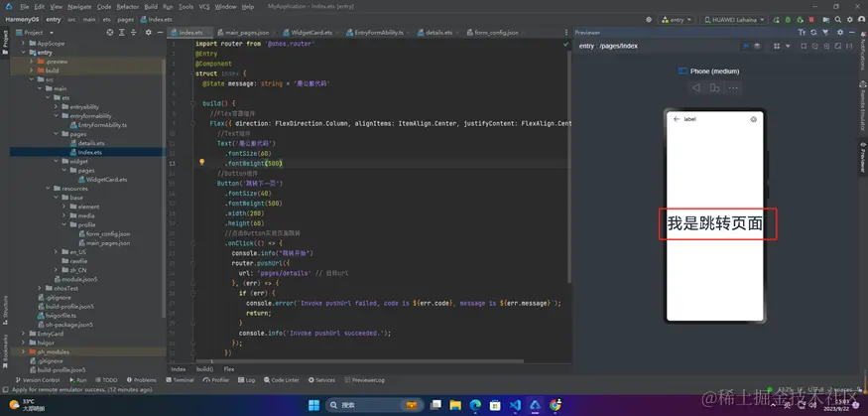Expand the .preview folder
The image size is (868, 416).
click(32, 62)
